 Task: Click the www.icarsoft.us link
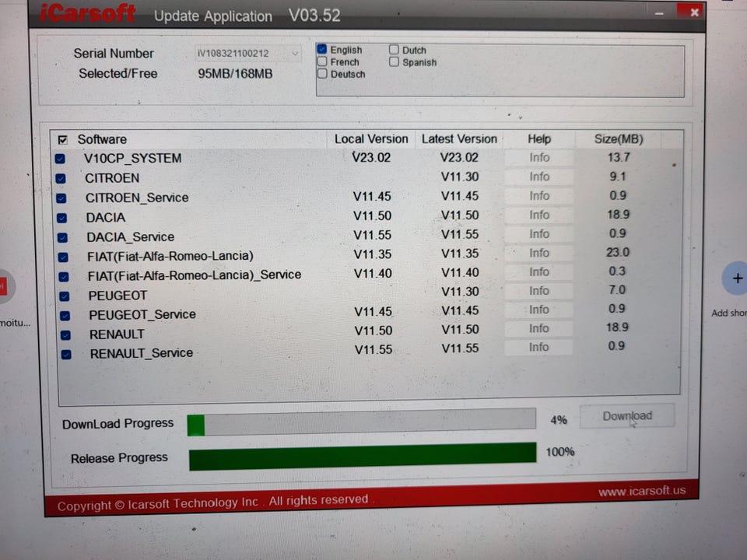pos(642,491)
